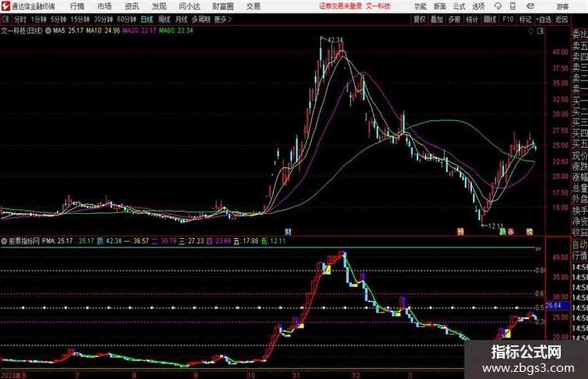The image size is (588, 379).
Task: Click the 画线 drawing button
Action: click(x=490, y=19)
